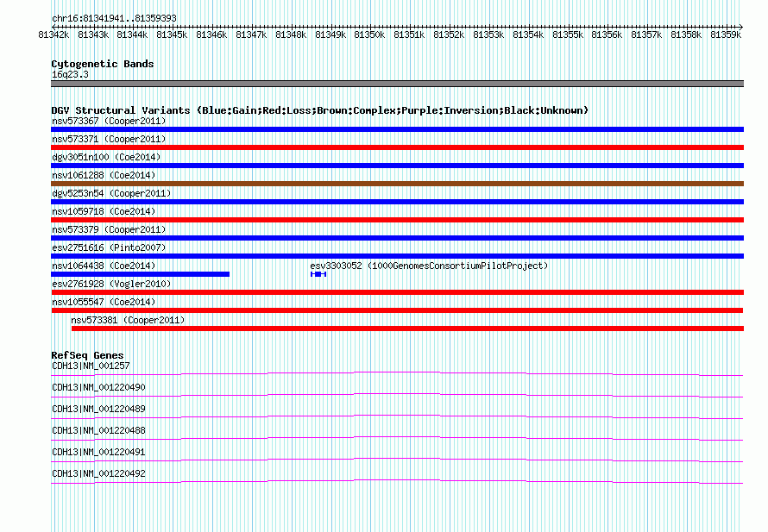
Task: Open nsv573379 (Cooper2011) blue bar
Action: coord(397,238)
